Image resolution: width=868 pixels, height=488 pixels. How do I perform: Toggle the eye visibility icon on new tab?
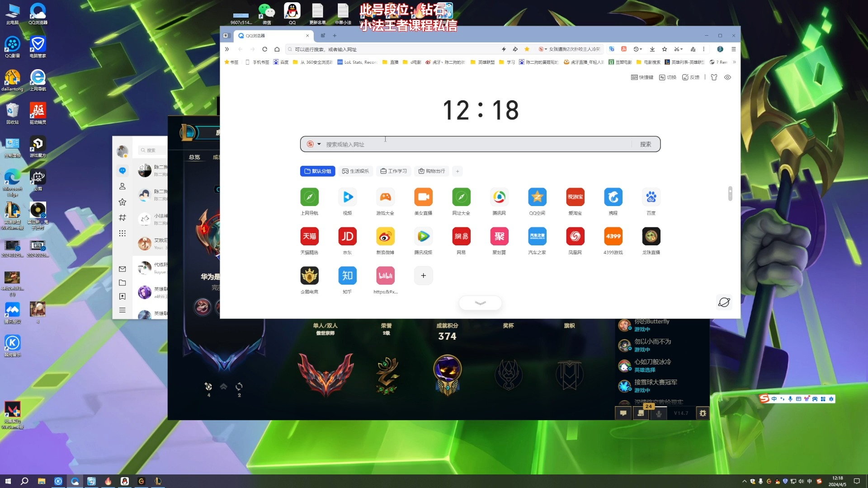tap(727, 77)
